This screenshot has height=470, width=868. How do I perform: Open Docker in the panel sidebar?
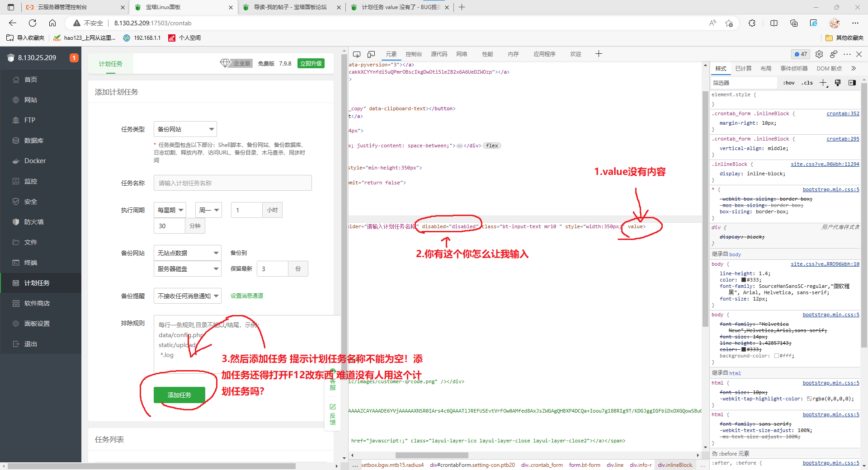tap(41, 161)
